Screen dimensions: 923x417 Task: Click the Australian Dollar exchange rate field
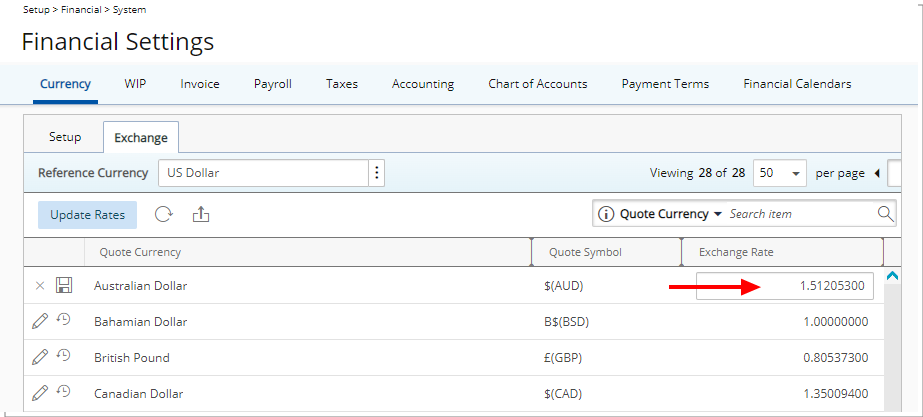(785, 286)
